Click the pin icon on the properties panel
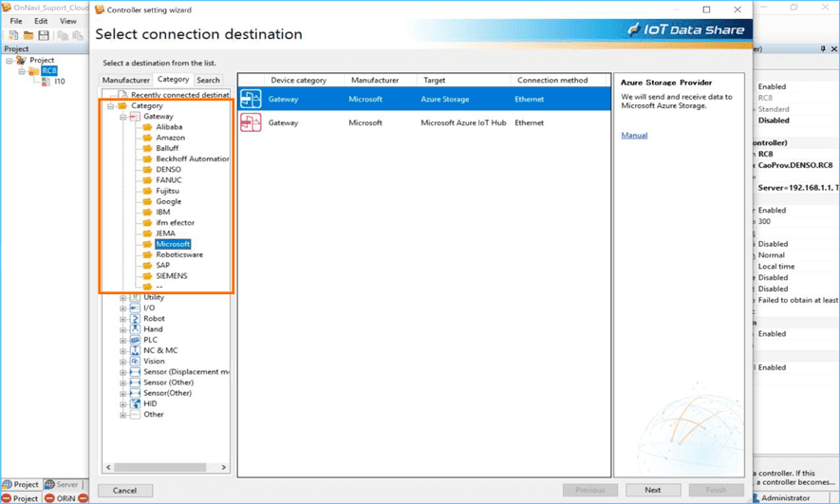The height and width of the screenshot is (504, 840). coord(823,48)
